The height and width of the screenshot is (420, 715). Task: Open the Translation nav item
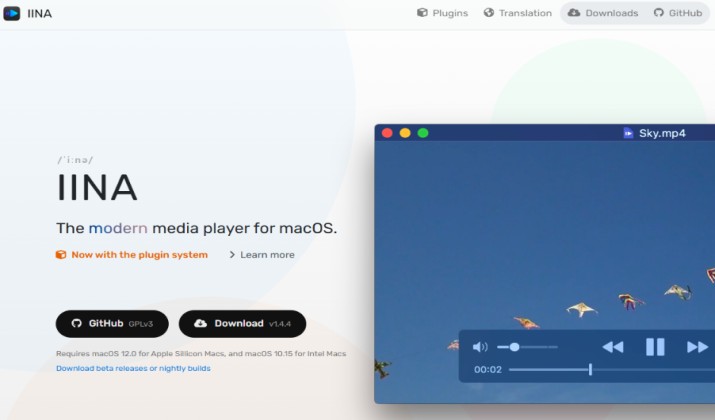[x=518, y=13]
